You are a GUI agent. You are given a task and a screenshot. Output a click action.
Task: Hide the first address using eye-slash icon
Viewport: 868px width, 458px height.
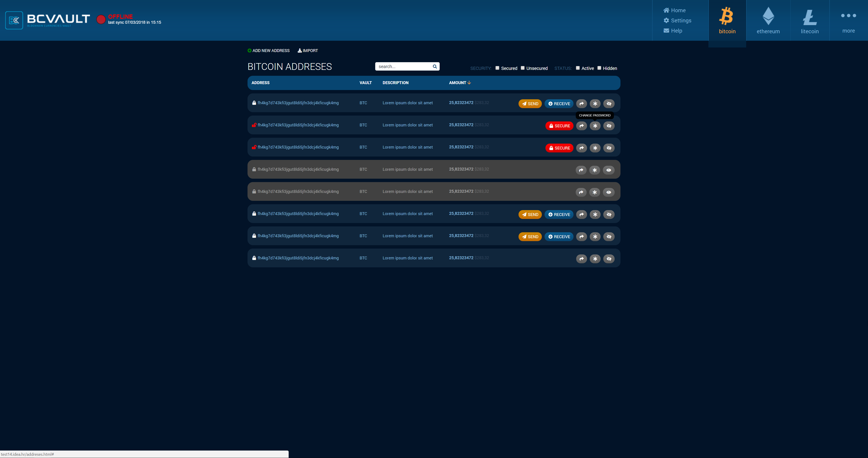(609, 104)
